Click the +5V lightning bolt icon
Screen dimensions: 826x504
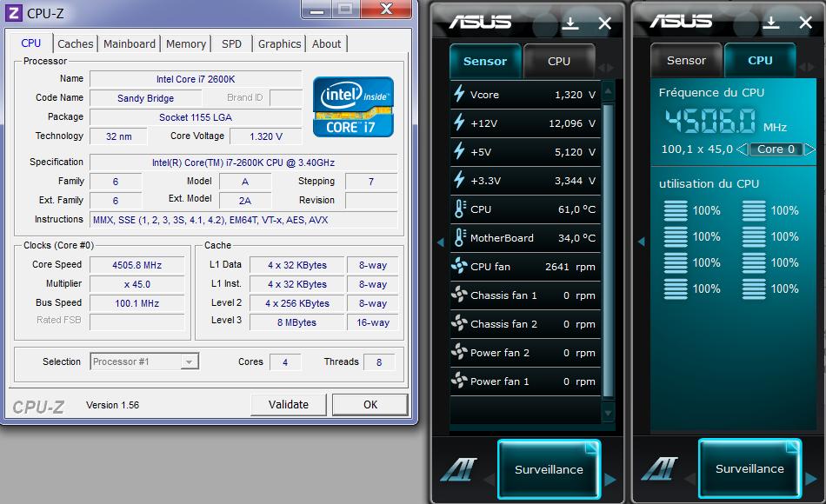[x=459, y=152]
